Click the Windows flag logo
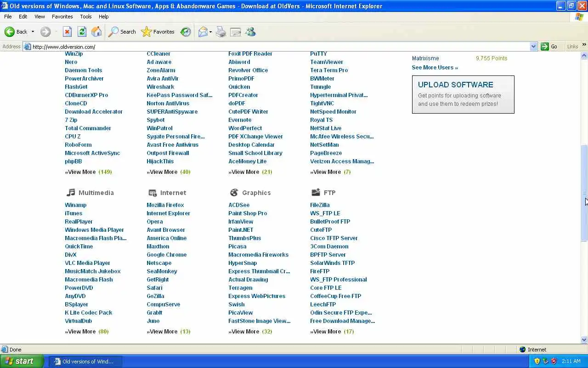Image resolution: width=588 pixels, height=368 pixels. 579,17
